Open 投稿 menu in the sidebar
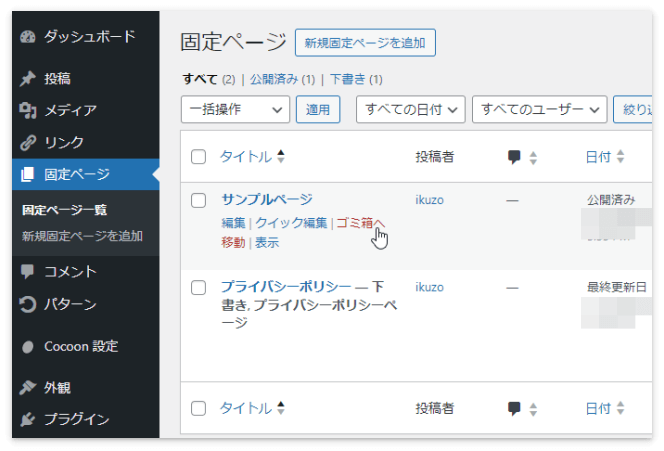 click(86, 78)
